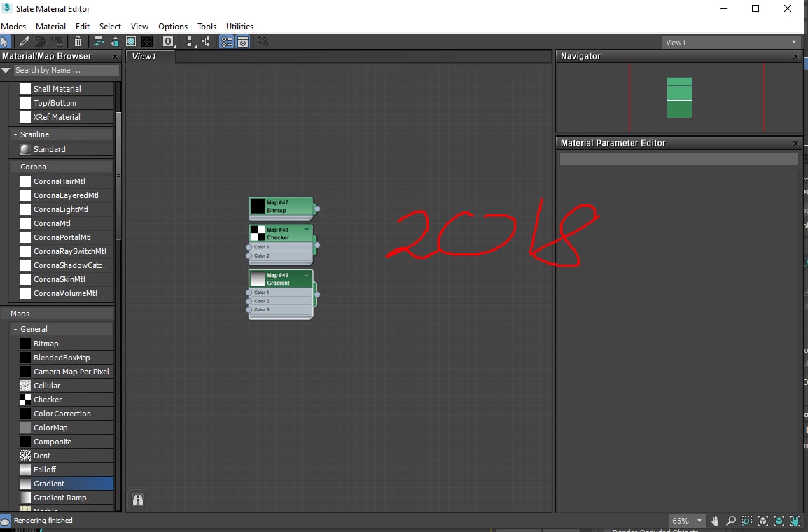This screenshot has height=532, width=808.
Task: Collapse the General maps group
Action: coord(15,329)
